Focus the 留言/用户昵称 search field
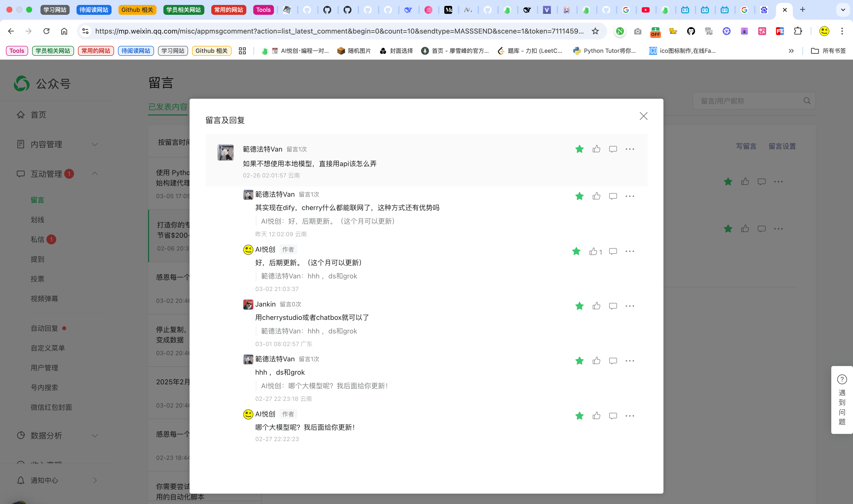 click(754, 101)
